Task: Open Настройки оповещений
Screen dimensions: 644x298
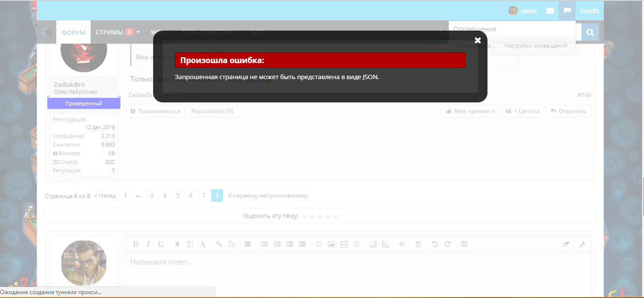Action: pyautogui.click(x=535, y=45)
